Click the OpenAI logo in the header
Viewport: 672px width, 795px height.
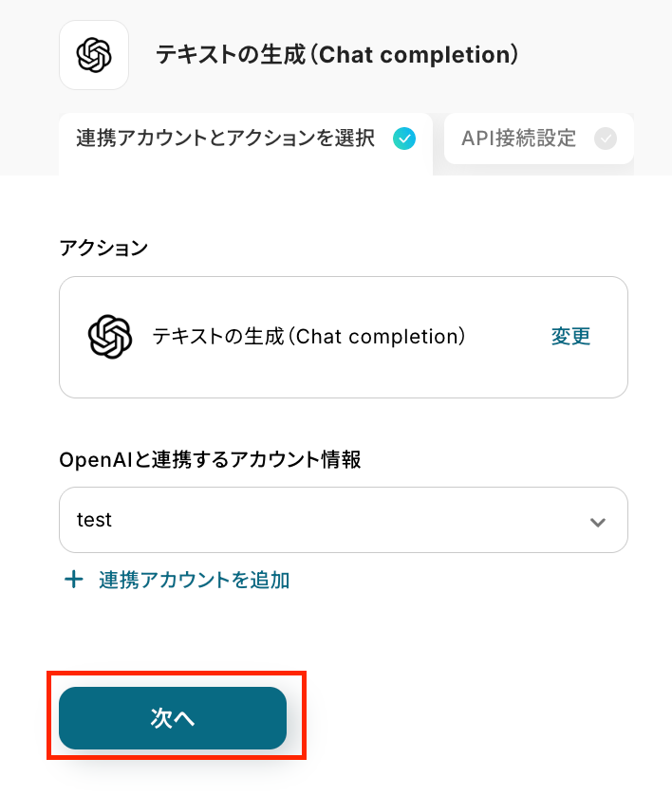pyautogui.click(x=94, y=55)
